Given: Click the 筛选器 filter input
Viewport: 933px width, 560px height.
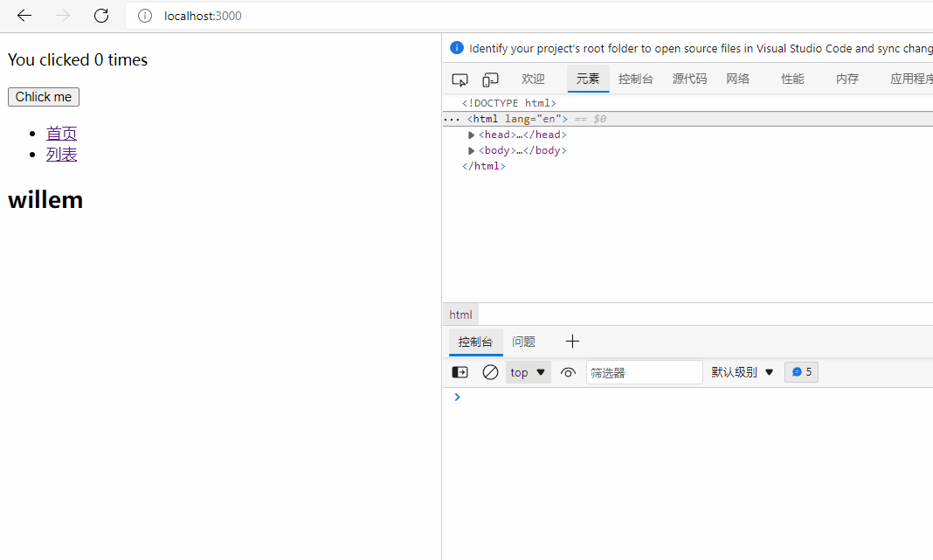Looking at the screenshot, I should [645, 372].
